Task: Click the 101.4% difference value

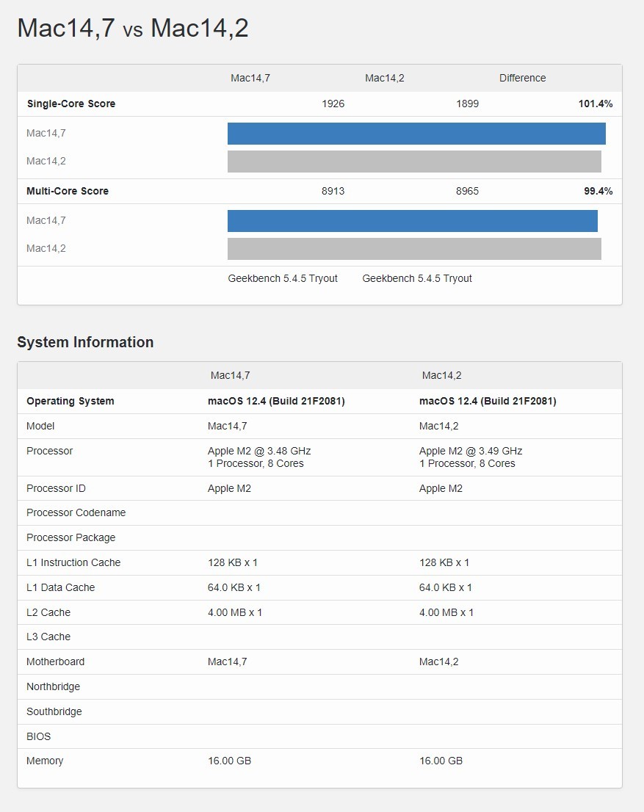Action: 595,104
